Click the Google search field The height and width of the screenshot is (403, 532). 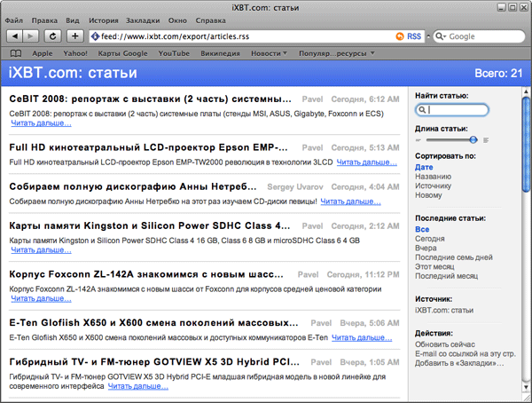pyautogui.click(x=479, y=36)
